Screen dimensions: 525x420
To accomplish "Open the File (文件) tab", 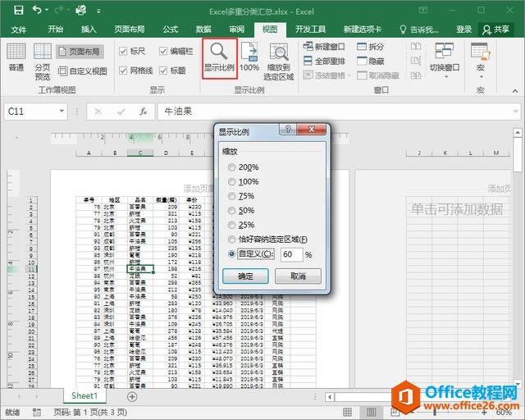I will tap(18, 30).
